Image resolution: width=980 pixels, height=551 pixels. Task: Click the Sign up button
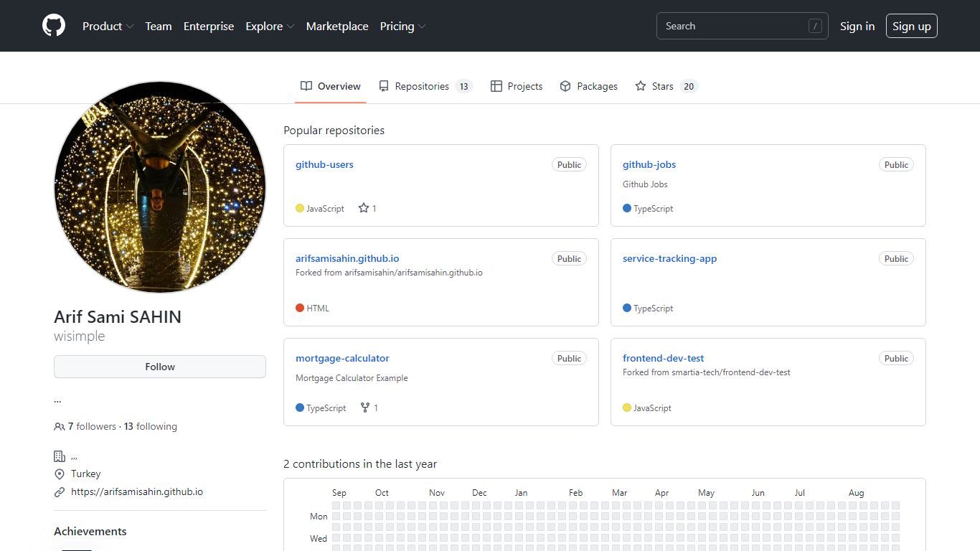[x=912, y=26]
